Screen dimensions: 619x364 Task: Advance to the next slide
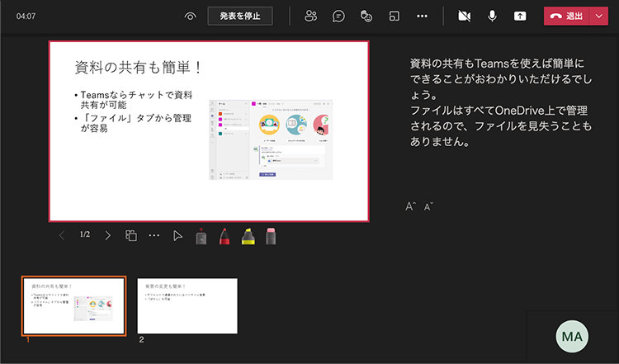108,236
